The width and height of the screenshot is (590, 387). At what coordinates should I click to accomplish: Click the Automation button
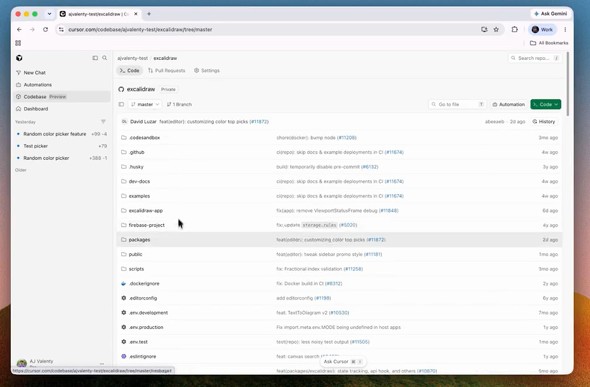(x=508, y=104)
